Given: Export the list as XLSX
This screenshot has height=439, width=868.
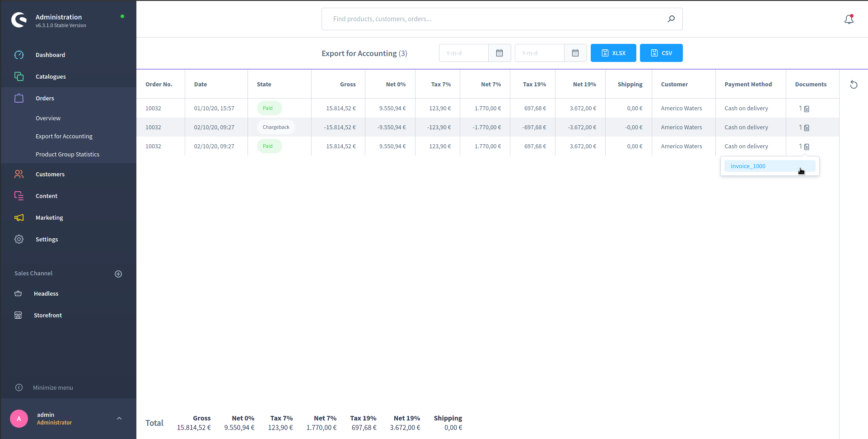Looking at the screenshot, I should point(613,53).
